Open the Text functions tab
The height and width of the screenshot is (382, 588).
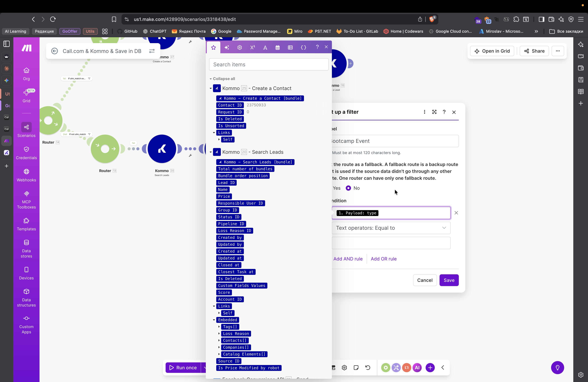click(x=265, y=47)
